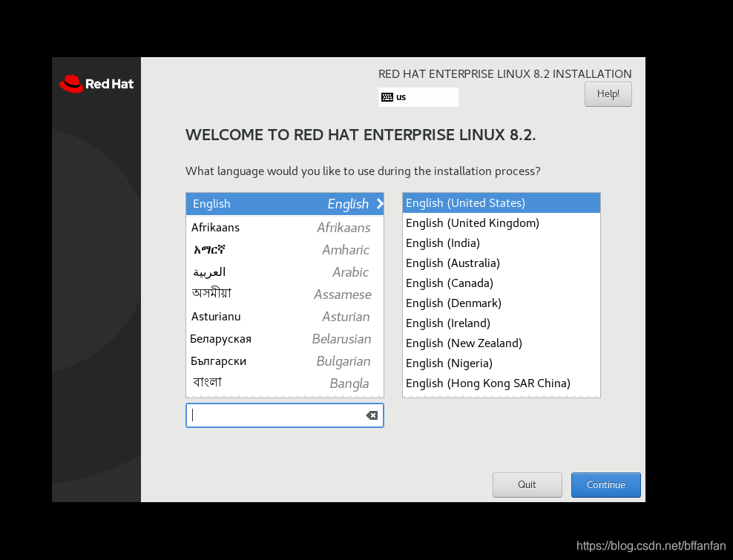The image size is (733, 560).
Task: Click the Quit button
Action: 527,485
